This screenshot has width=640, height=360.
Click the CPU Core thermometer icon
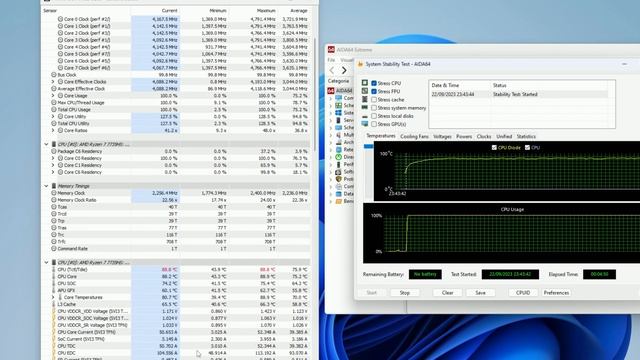pyautogui.click(x=53, y=276)
